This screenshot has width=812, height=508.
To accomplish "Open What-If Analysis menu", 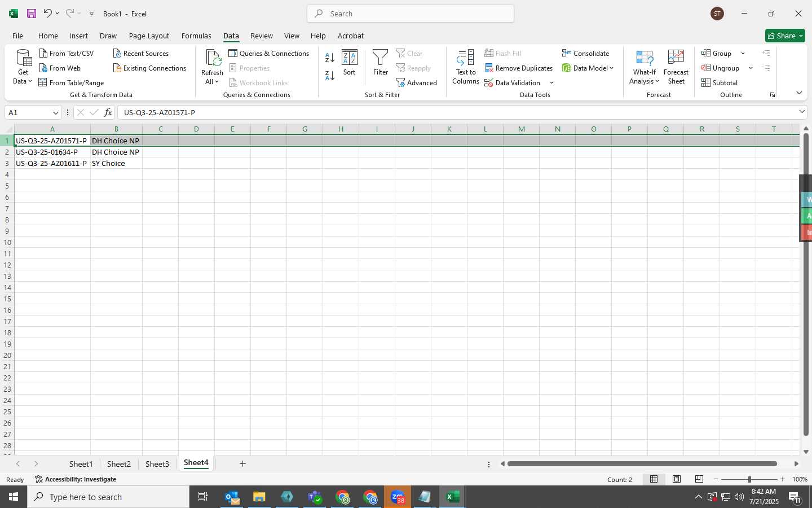I will [645, 67].
